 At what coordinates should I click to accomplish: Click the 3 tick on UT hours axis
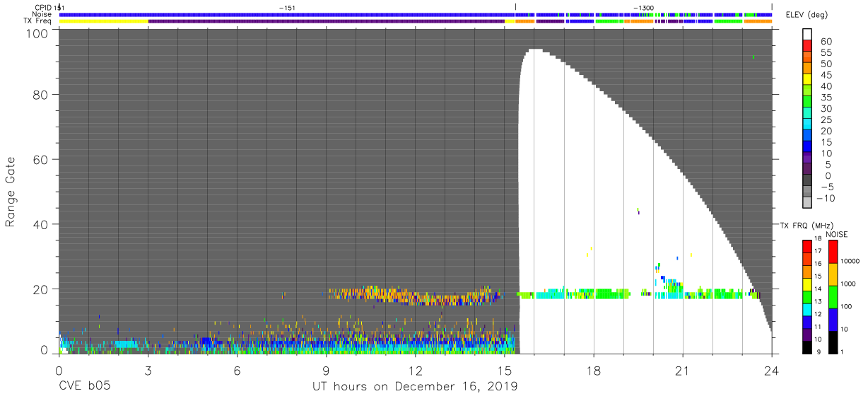coord(148,371)
